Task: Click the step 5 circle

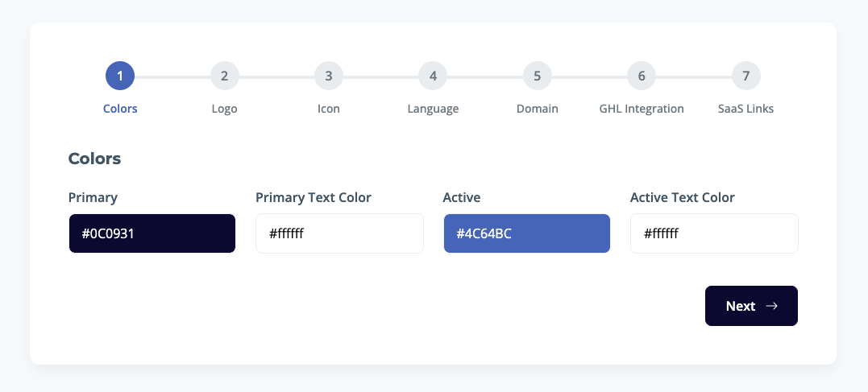Action: tap(538, 76)
